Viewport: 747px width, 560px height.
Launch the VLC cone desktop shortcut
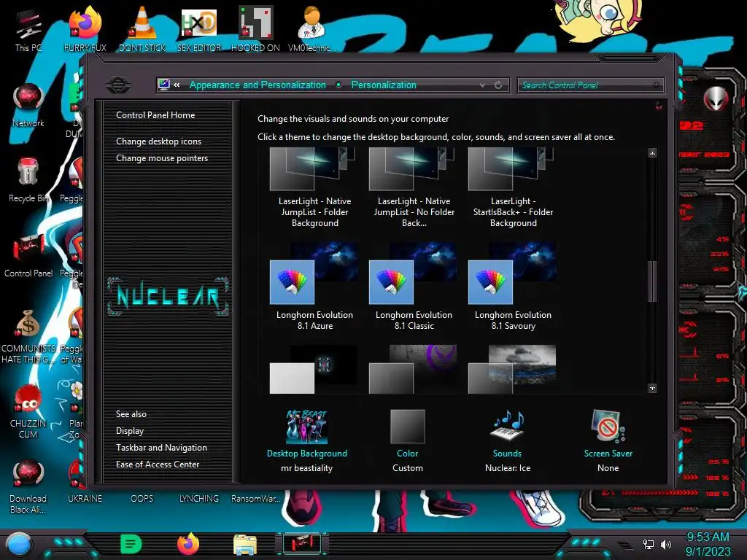coord(142,29)
